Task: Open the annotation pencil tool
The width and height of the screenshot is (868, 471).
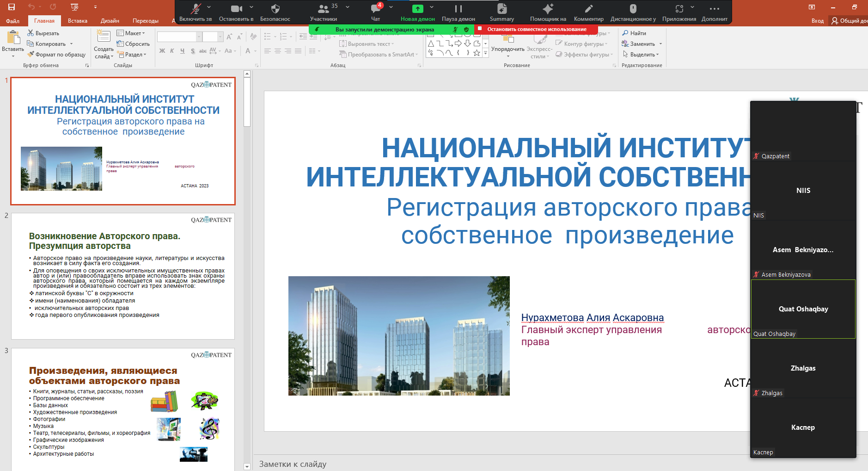Action: [x=588, y=9]
